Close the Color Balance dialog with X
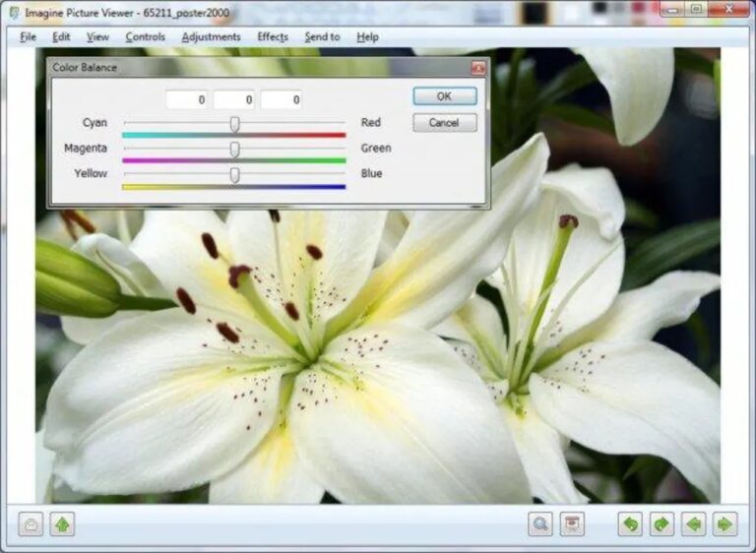This screenshot has width=756, height=553. 477,68
